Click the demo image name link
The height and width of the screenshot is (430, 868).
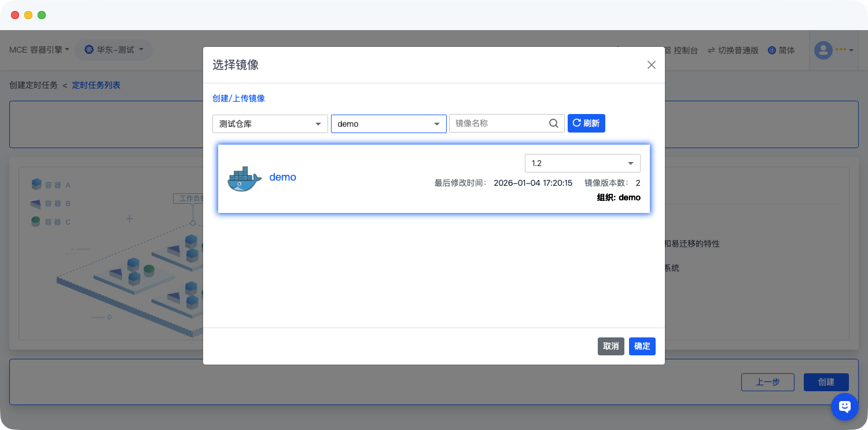[x=282, y=177]
